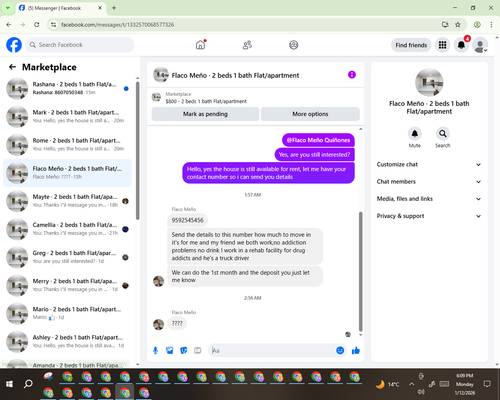Viewport: 500px width, 400px height.
Task: Click phone number message 9592545456
Action: (187, 220)
